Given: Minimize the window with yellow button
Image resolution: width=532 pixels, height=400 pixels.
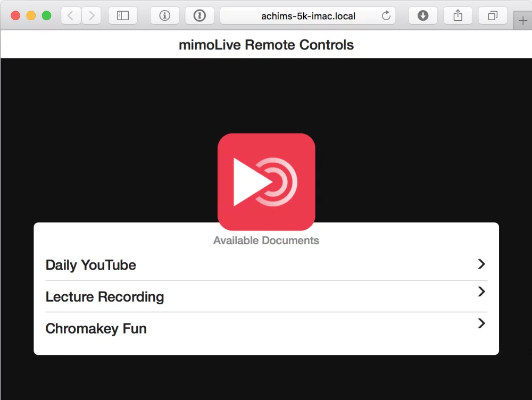Looking at the screenshot, I should click(31, 15).
